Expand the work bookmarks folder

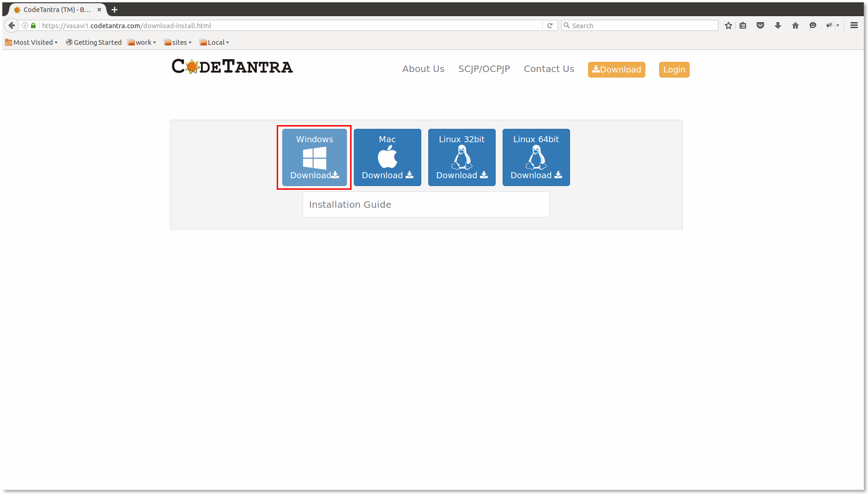[x=142, y=42]
